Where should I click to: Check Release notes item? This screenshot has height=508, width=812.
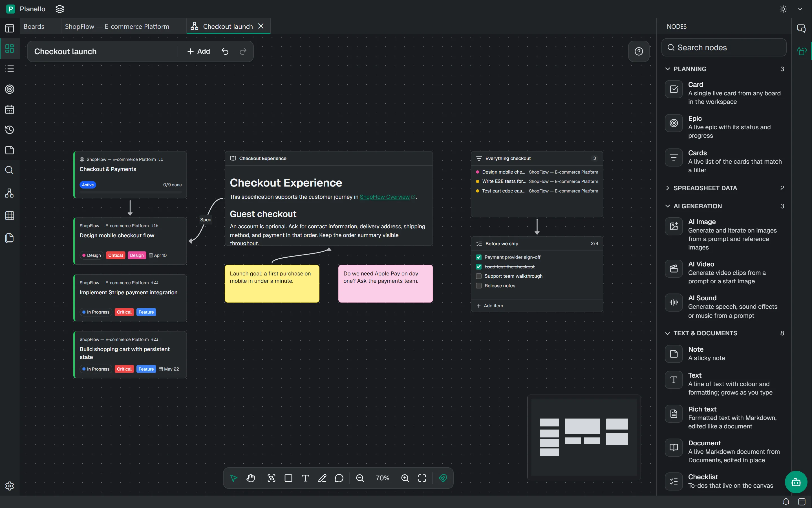click(x=479, y=286)
